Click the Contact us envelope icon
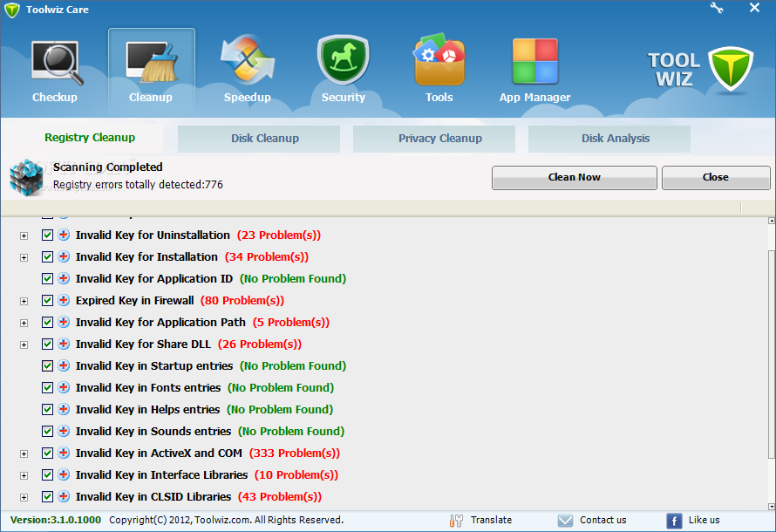Viewport: 776px width, 532px height. coord(565,520)
